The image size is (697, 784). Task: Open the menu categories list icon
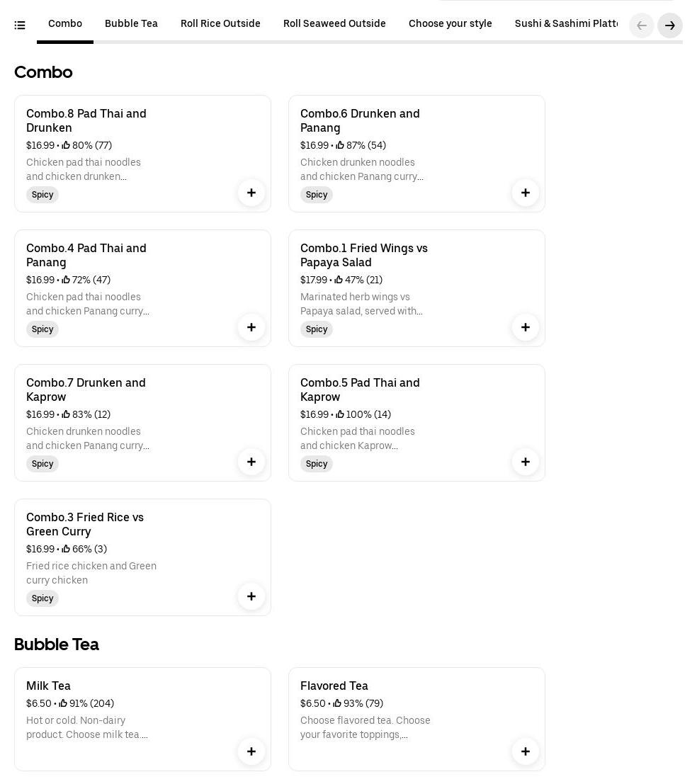(x=20, y=25)
